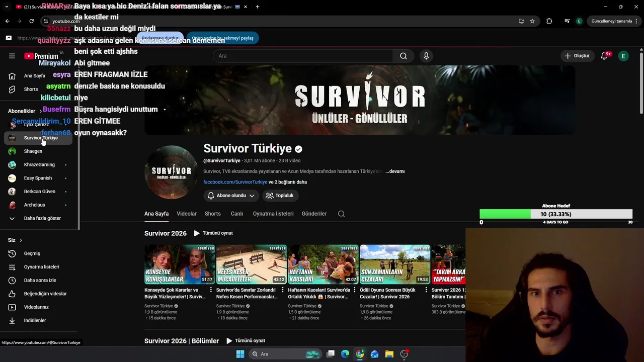The image size is (644, 362).
Task: Reload the page in browser toolbar
Action: 31,21
